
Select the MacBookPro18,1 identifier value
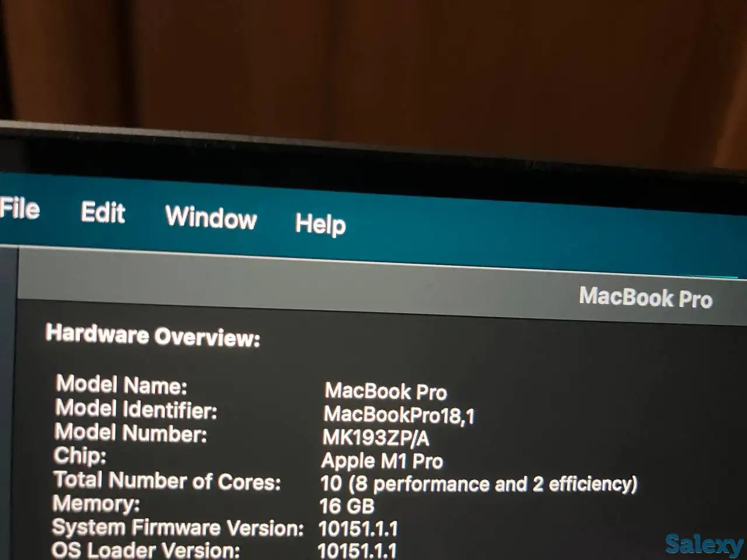coord(400,416)
